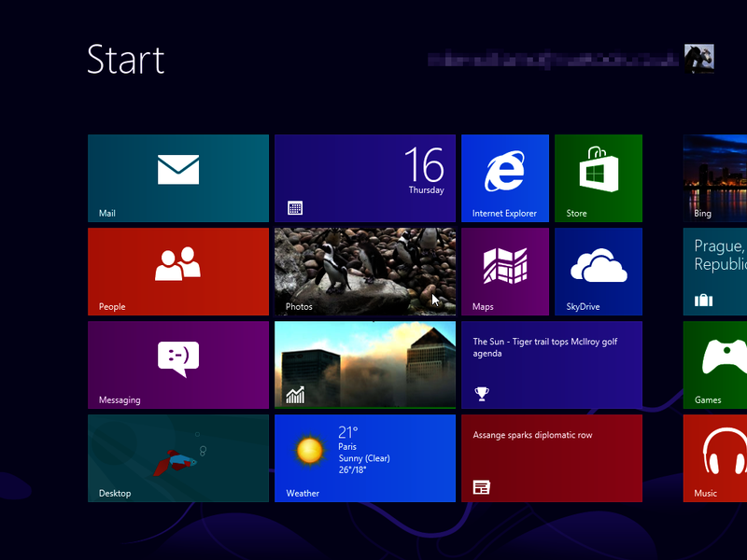747x560 pixels.
Task: Launch Internet Explorer
Action: 504,177
